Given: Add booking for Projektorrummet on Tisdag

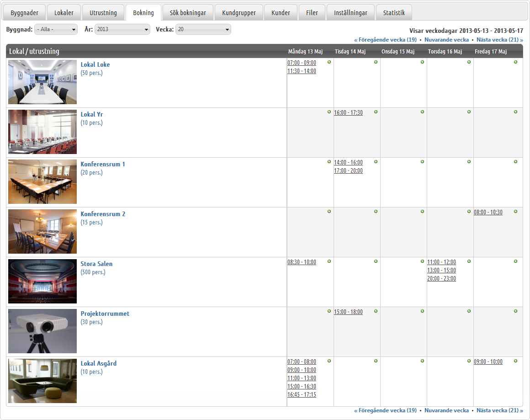Looking at the screenshot, I should coord(376,311).
